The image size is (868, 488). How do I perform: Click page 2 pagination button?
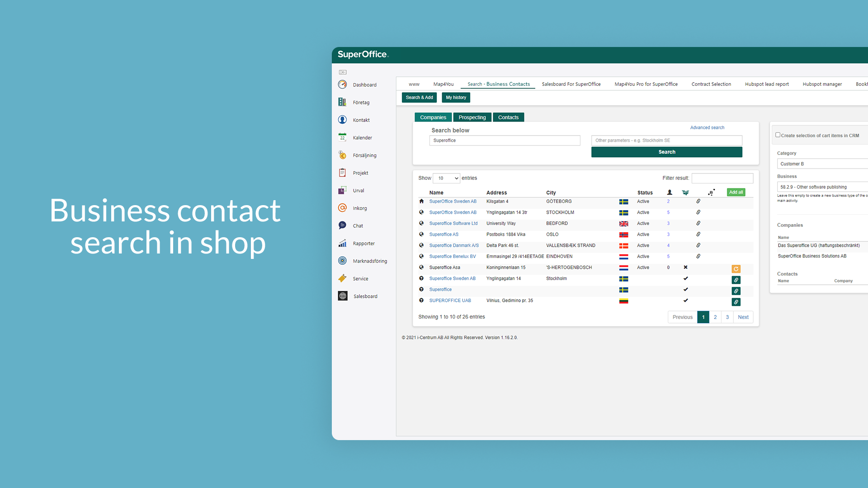point(715,317)
